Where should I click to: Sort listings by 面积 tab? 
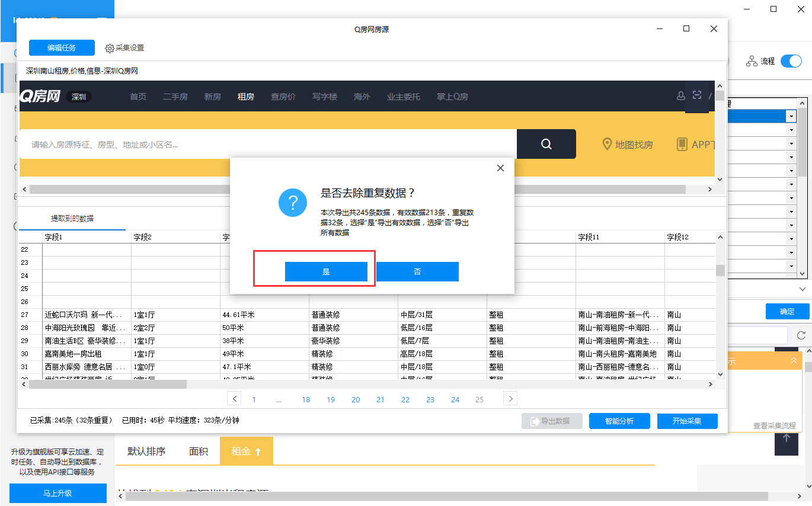pos(199,451)
